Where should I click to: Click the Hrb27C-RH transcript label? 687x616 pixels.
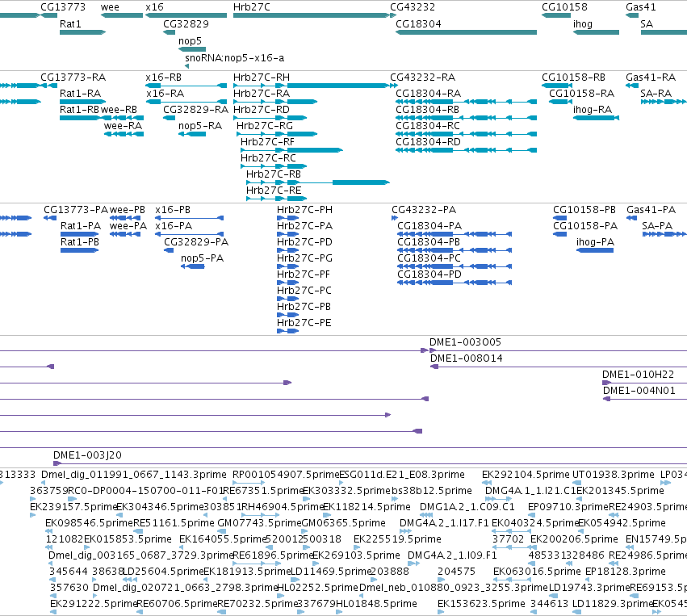point(261,78)
